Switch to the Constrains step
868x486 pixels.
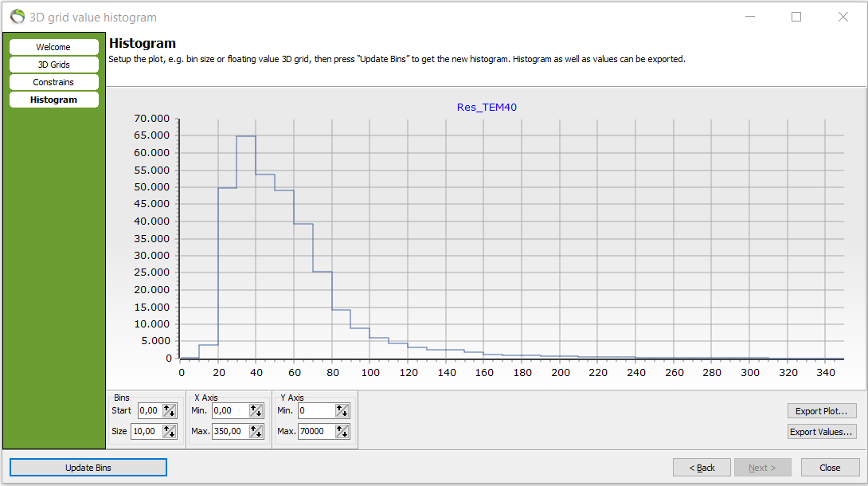click(53, 81)
